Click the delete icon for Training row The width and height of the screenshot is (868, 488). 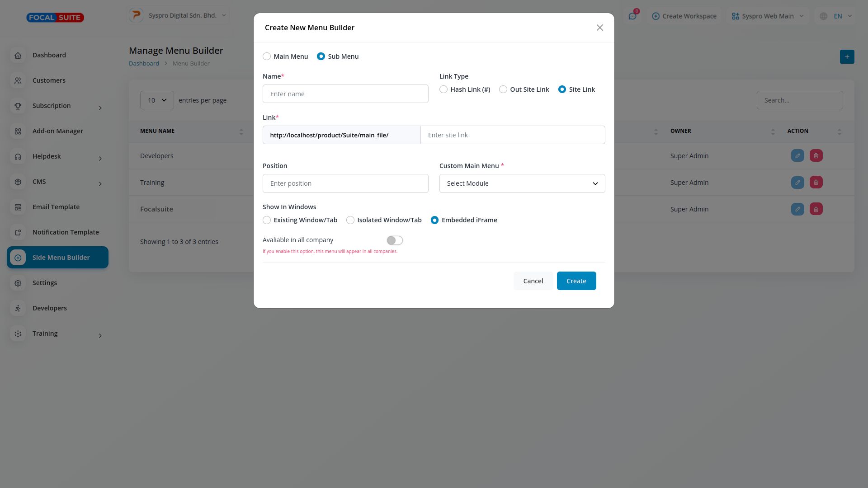[x=816, y=183]
